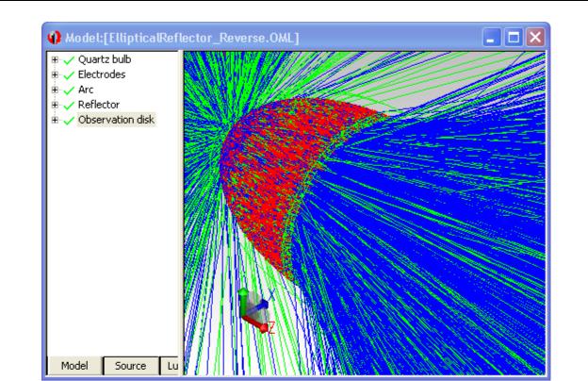Switch to the Source tab

pyautogui.click(x=130, y=366)
